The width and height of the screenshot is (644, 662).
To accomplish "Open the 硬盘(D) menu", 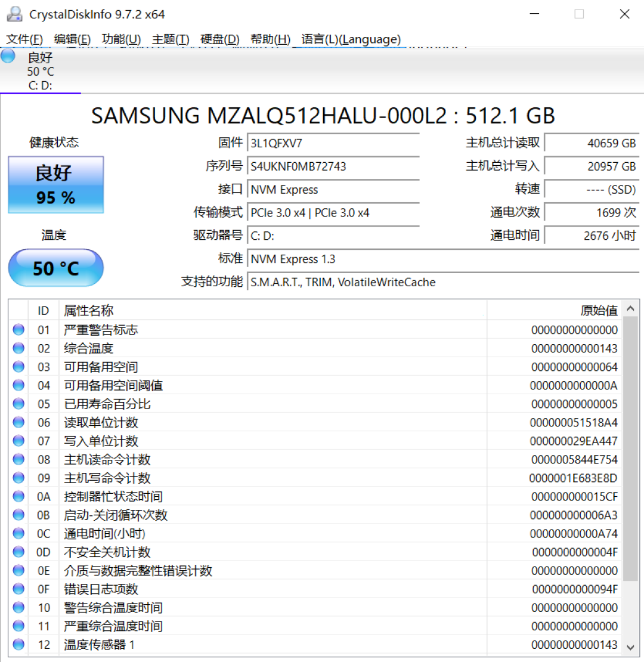I will click(220, 39).
